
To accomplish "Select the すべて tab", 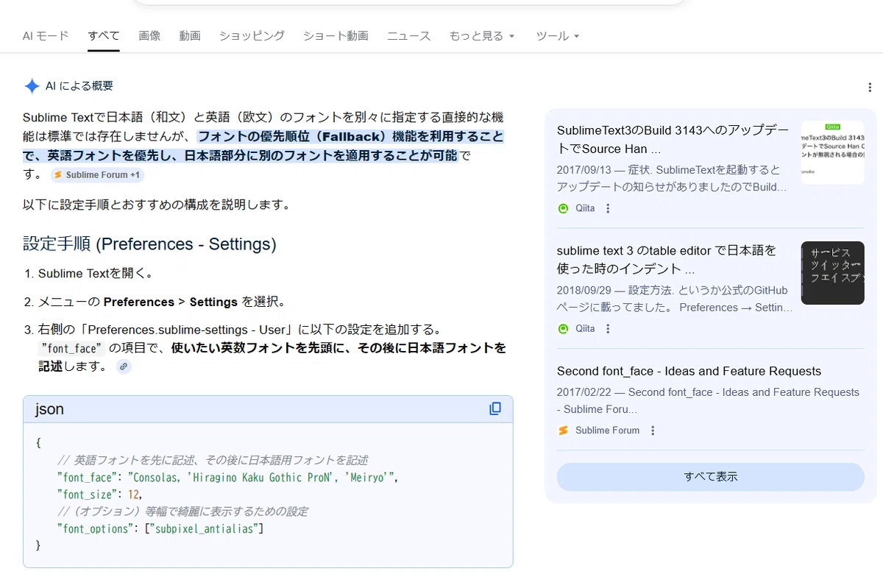I will pyautogui.click(x=104, y=35).
